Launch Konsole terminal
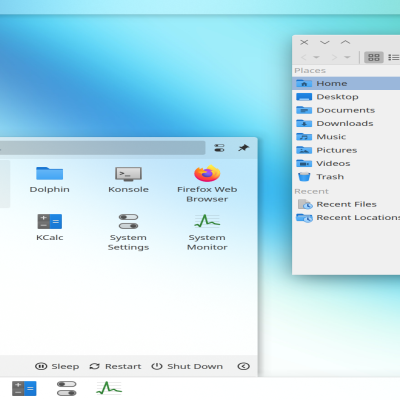 (128, 180)
